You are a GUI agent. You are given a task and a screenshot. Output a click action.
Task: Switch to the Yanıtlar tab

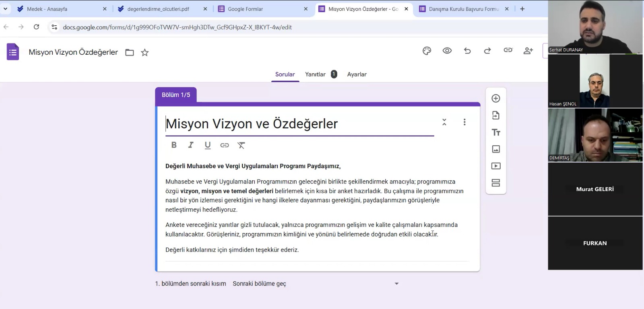(316, 74)
